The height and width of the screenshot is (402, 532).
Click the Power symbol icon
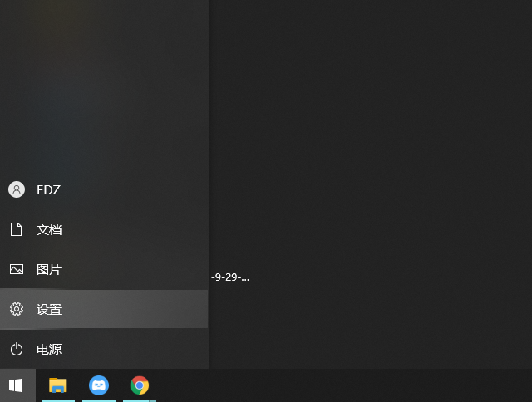pyautogui.click(x=17, y=349)
